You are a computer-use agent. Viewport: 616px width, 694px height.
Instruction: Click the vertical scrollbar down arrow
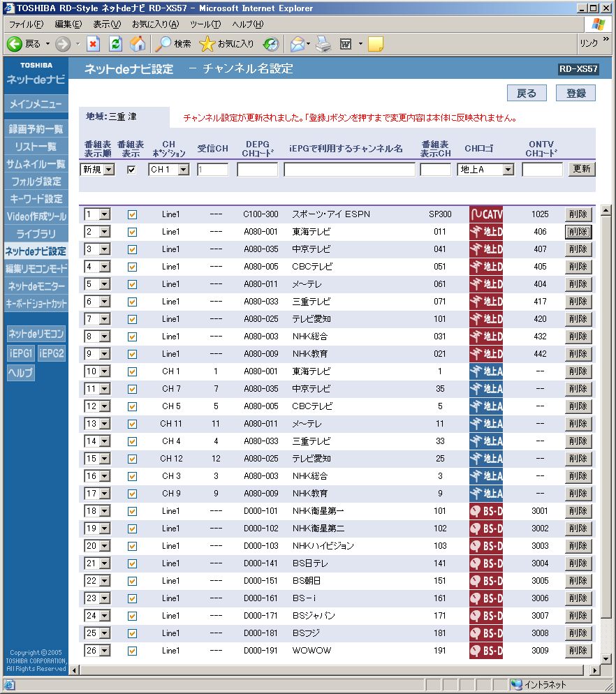[x=606, y=658]
